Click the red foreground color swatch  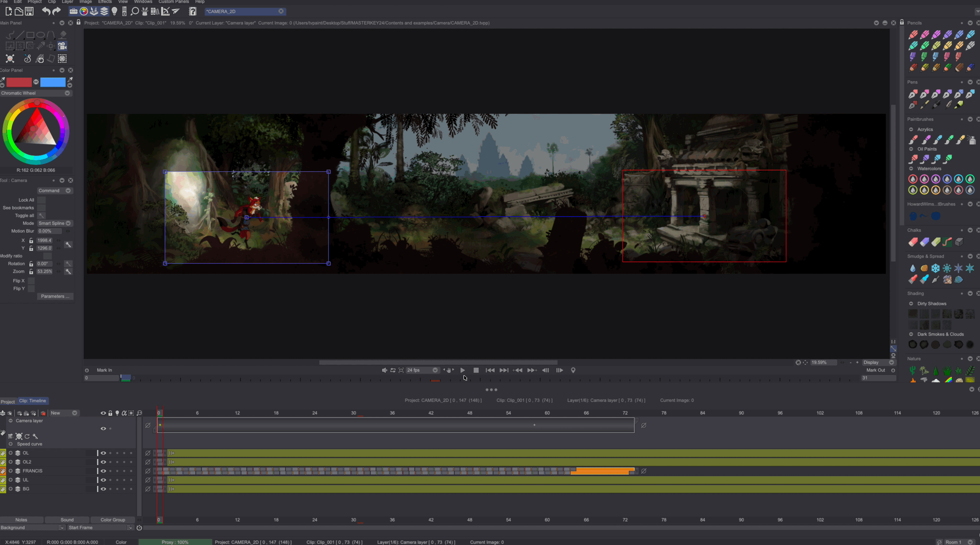19,82
